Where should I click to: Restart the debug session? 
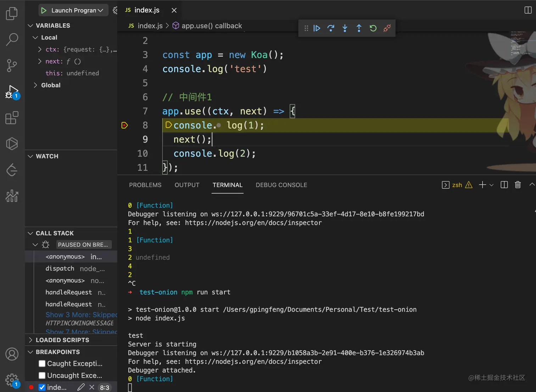tap(373, 28)
